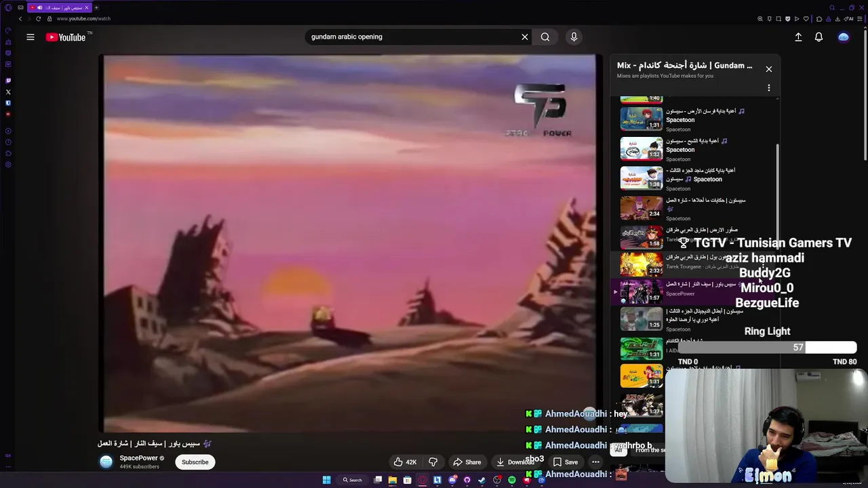Open Microsoft Store from the taskbar
This screenshot has height=488, width=868.
coord(408,480)
